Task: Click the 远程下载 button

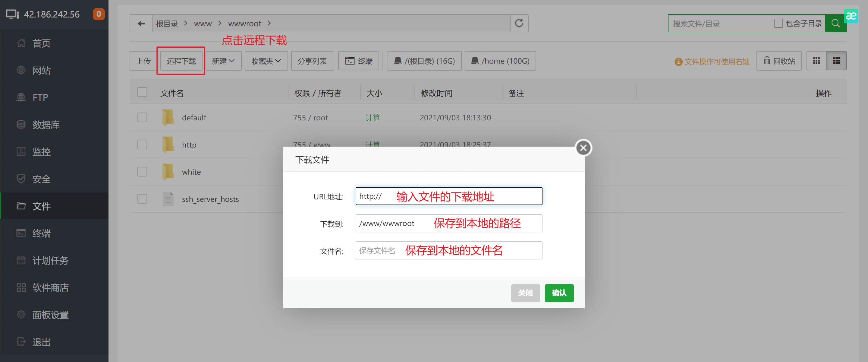Action: pos(181,61)
